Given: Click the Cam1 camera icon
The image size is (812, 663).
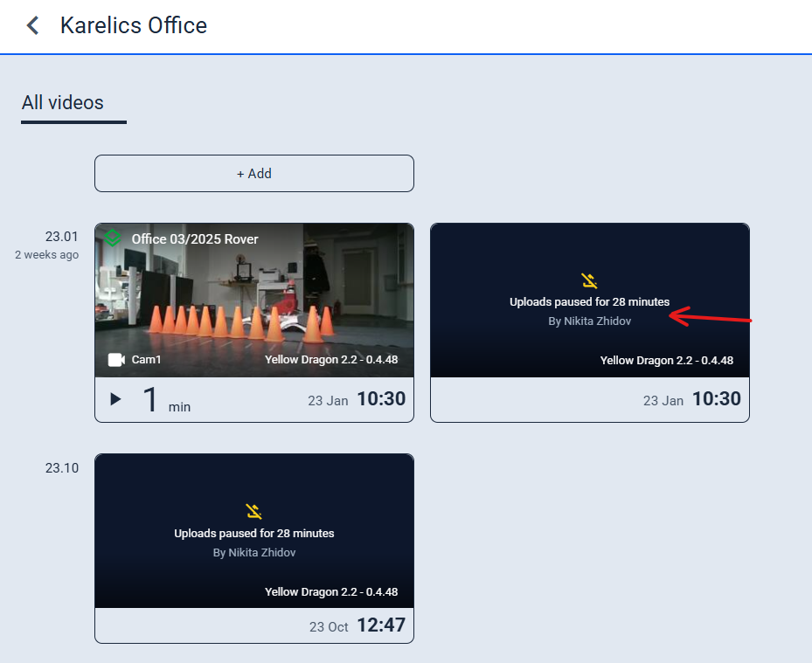Looking at the screenshot, I should pyautogui.click(x=116, y=360).
